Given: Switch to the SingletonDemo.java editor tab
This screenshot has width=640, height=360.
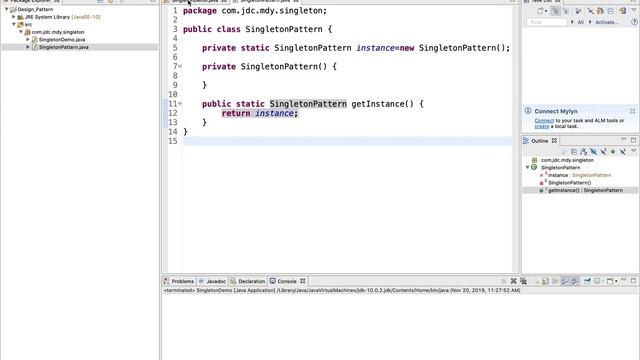Looking at the screenshot, I should coord(195,1).
